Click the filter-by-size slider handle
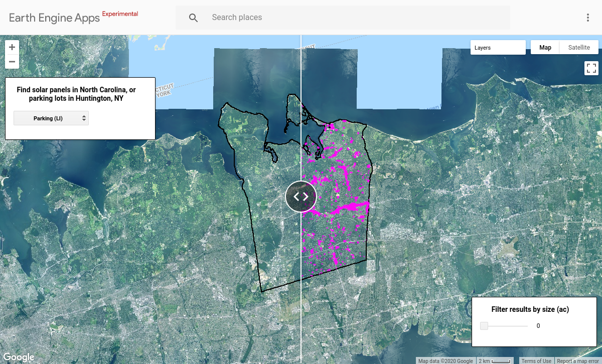Screen dimensions: 602x364 (484, 325)
